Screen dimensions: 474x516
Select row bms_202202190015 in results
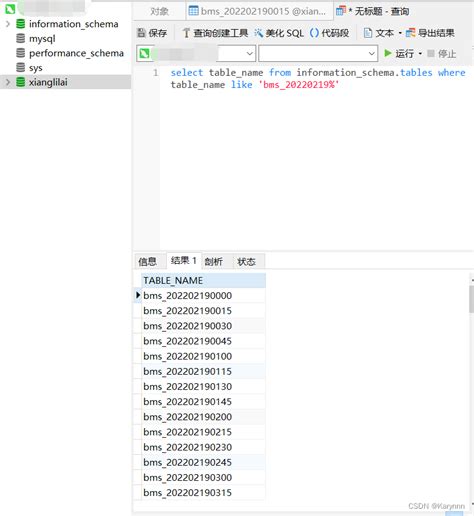coord(204,311)
